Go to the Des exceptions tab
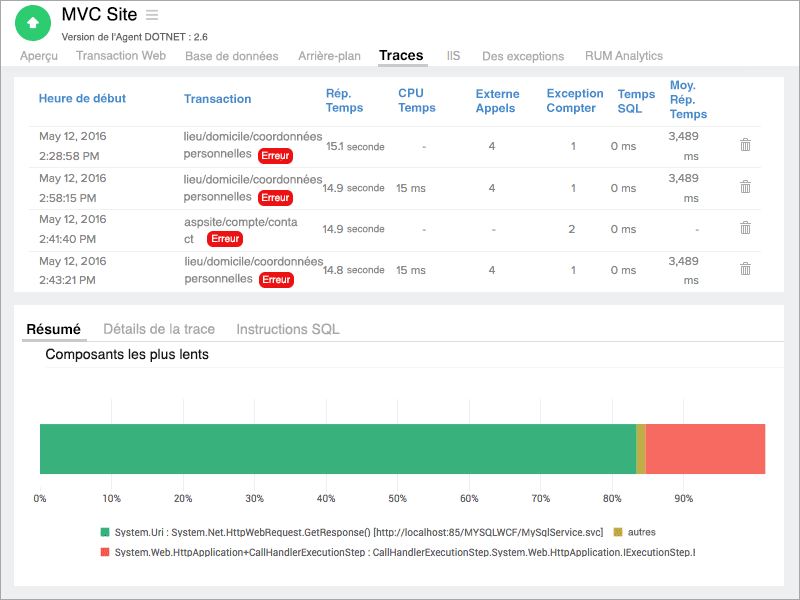This screenshot has width=800, height=600. point(521,56)
